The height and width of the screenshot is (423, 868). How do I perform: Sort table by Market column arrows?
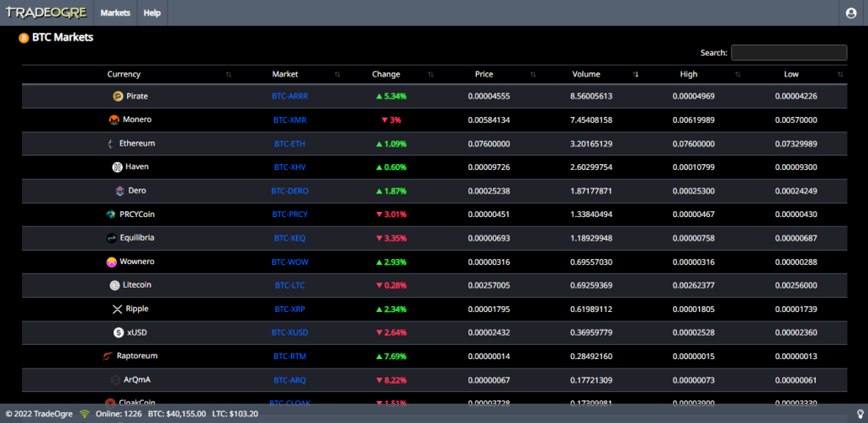337,74
